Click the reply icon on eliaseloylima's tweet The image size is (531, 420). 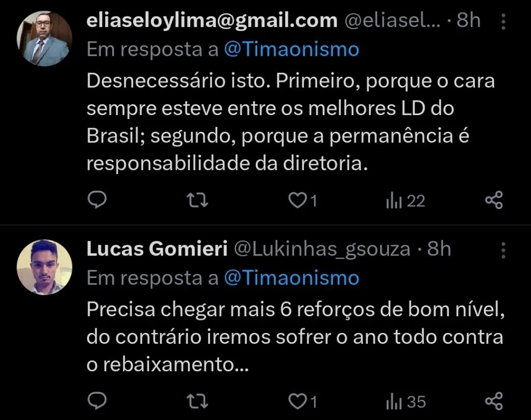click(97, 200)
